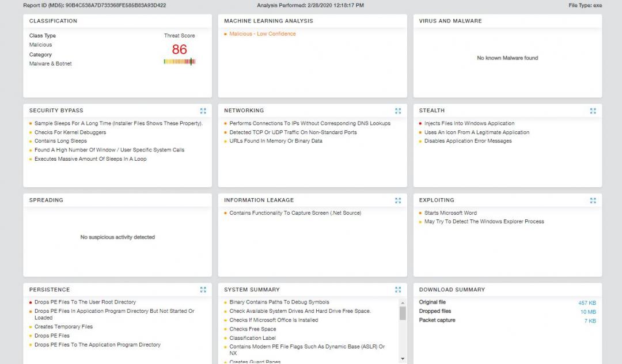Viewport: 622px width, 364px height.
Task: Expand the Security Bypass panel
Action: coord(203,111)
